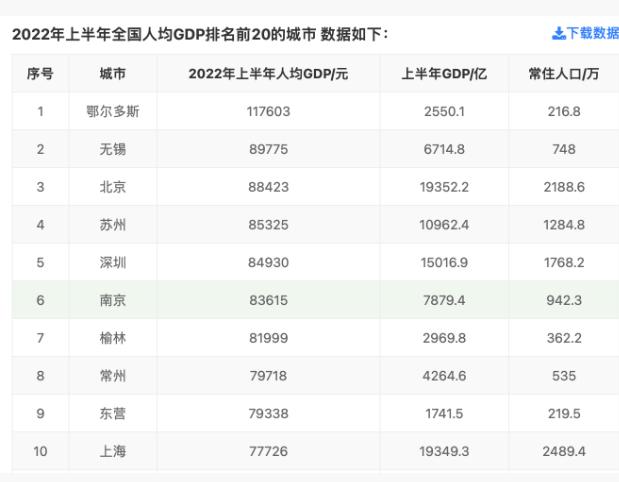
Task: Click GDP value 19349.3
Action: point(444,451)
